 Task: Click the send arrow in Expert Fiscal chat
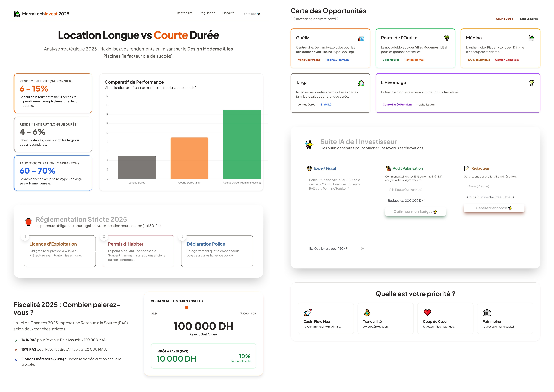(x=363, y=248)
